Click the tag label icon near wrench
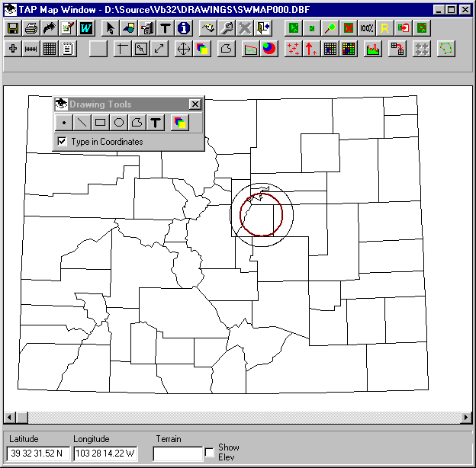This screenshot has width=476, height=468. (x=208, y=28)
